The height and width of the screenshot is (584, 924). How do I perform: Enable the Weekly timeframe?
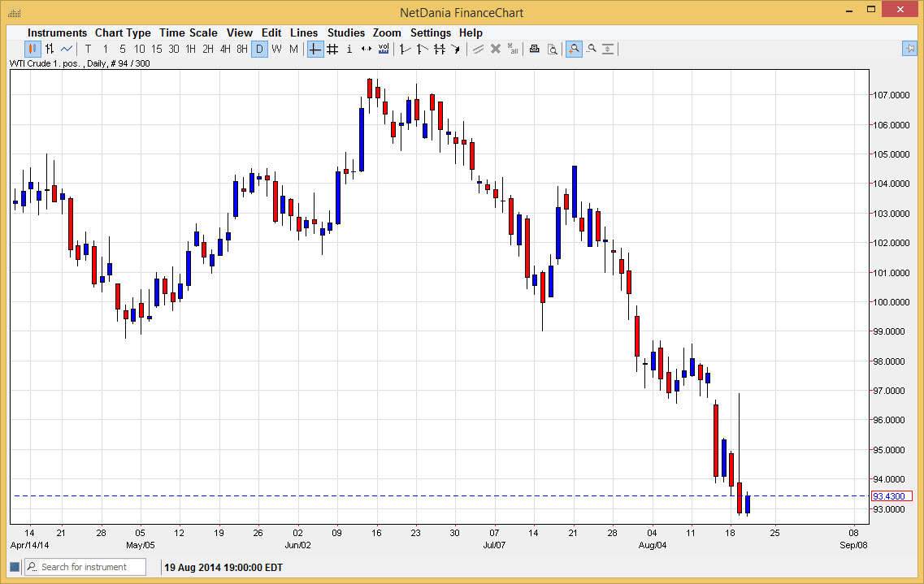[x=276, y=49]
